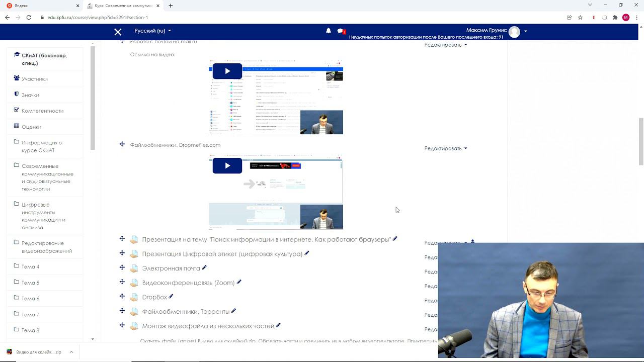Open the Редактировать menu for Dropmefiles item
Viewport: 644px width, 362px height.
click(x=446, y=148)
